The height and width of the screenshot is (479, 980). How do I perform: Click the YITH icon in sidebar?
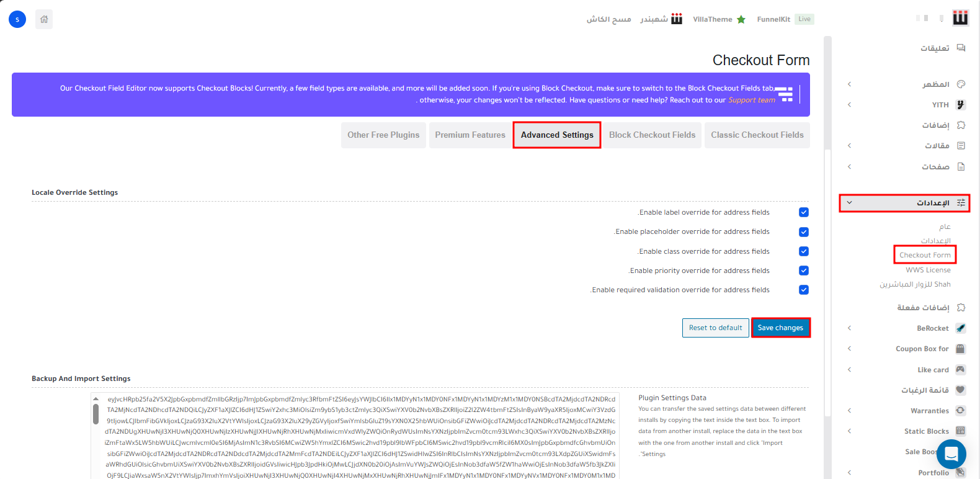click(x=961, y=105)
